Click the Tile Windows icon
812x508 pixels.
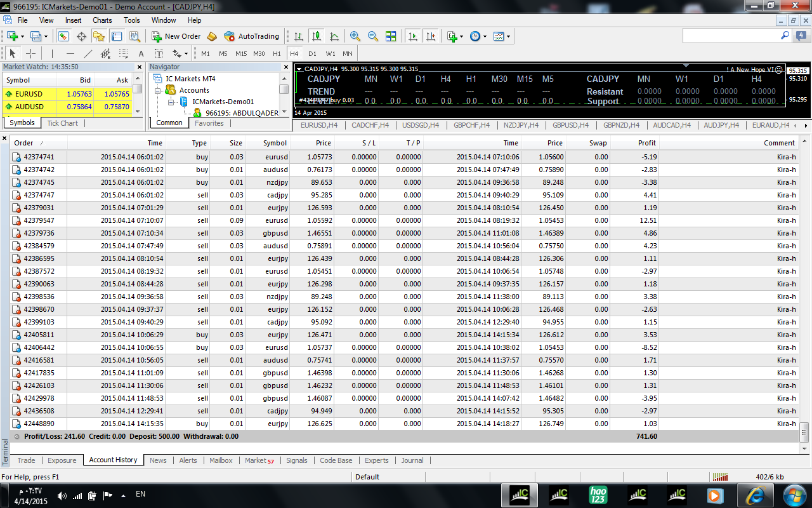(391, 36)
